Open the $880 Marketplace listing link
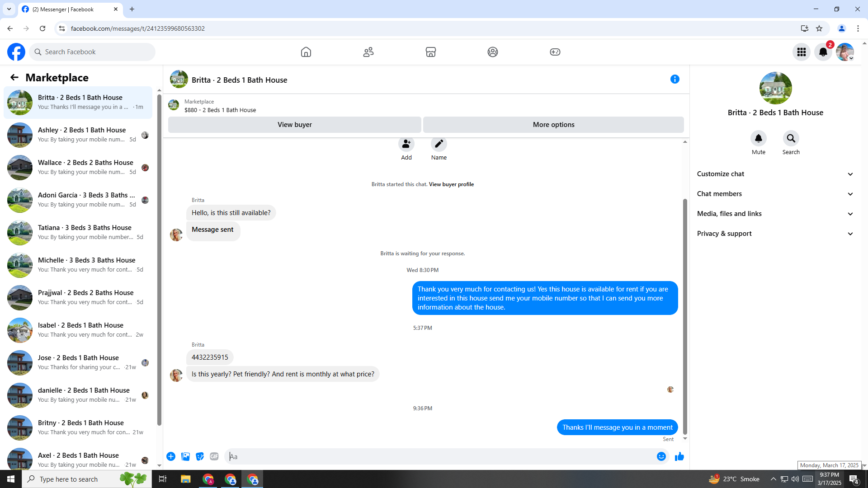 220,110
